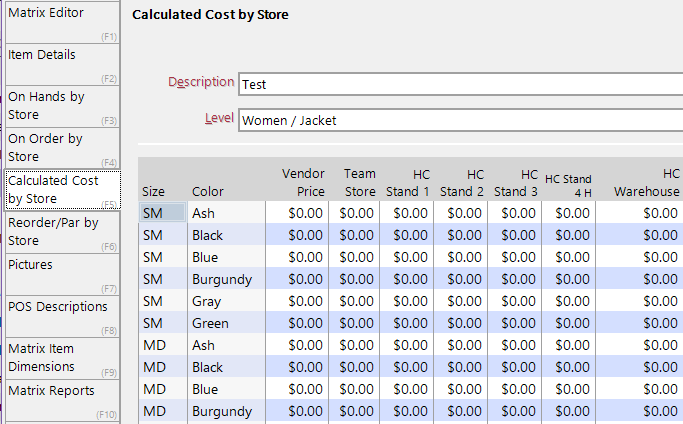Open the POS Descriptions tab

pos(62,316)
